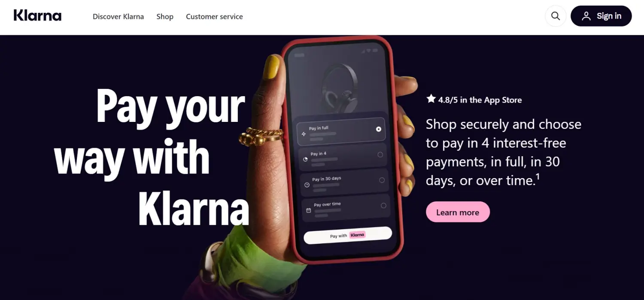Go to Customer service
Viewport: 644px width, 300px height.
(214, 16)
